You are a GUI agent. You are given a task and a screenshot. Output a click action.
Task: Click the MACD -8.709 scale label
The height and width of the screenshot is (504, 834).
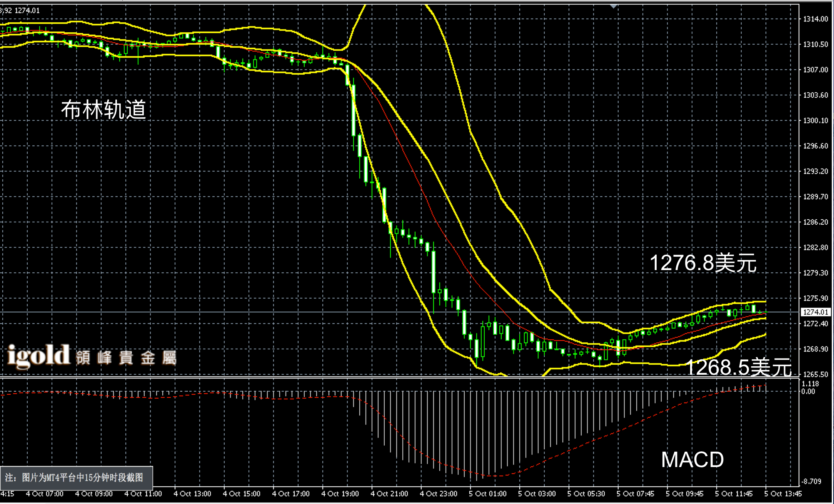[x=811, y=481]
